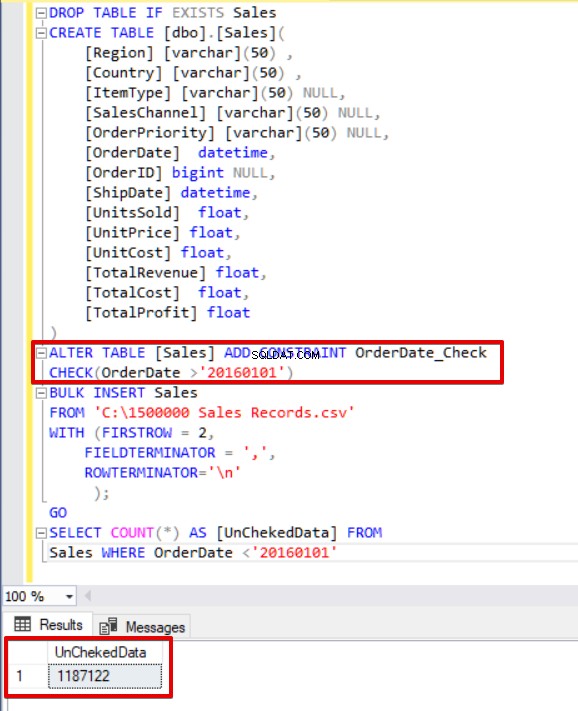This screenshot has width=578, height=711.
Task: Collapse the SELECT COUNT statement block
Action: point(41,533)
